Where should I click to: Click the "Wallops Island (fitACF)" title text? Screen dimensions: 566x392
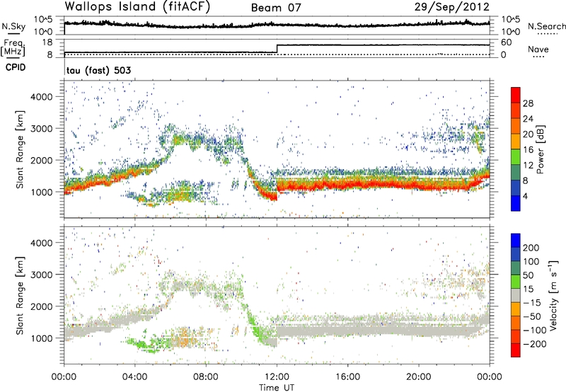tap(137, 6)
